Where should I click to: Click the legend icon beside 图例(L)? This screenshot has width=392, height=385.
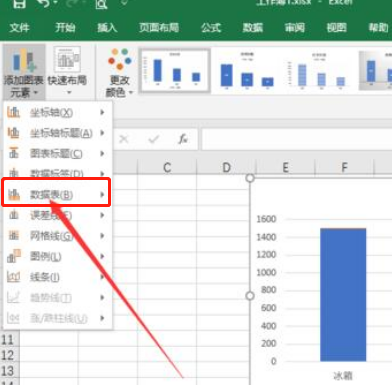point(14,256)
